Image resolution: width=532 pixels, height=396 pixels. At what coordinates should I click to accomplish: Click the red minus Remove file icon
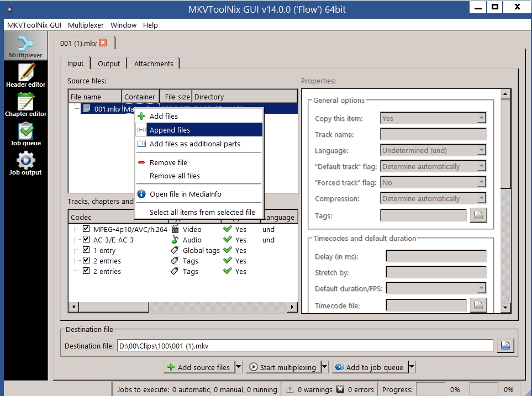tap(141, 162)
